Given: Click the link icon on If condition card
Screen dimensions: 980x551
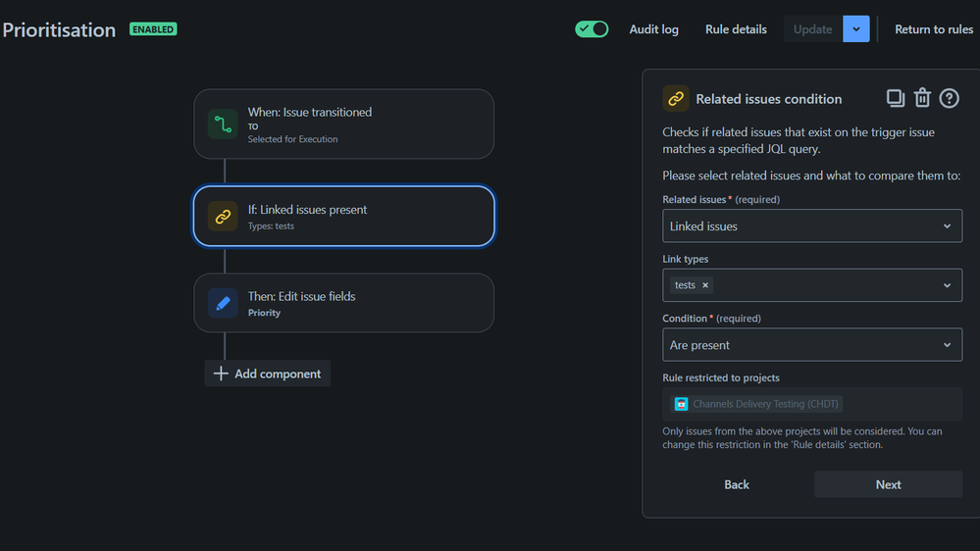Looking at the screenshot, I should point(223,216).
